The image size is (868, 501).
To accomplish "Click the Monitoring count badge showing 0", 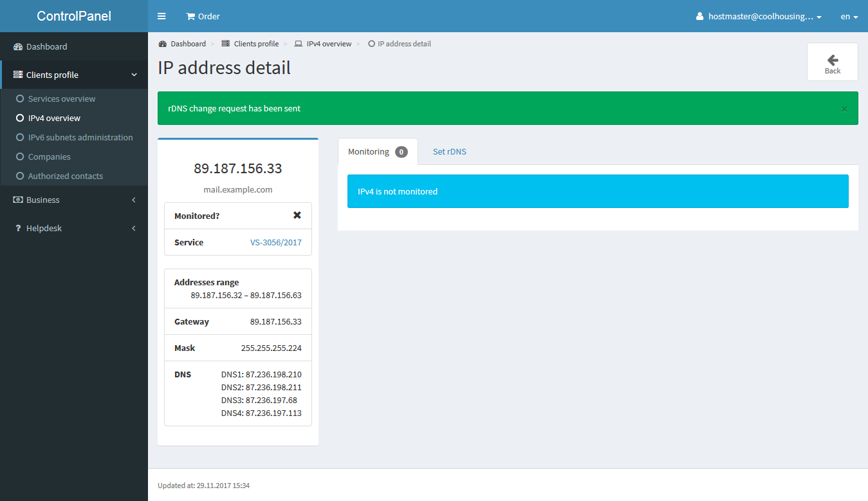I will click(402, 152).
